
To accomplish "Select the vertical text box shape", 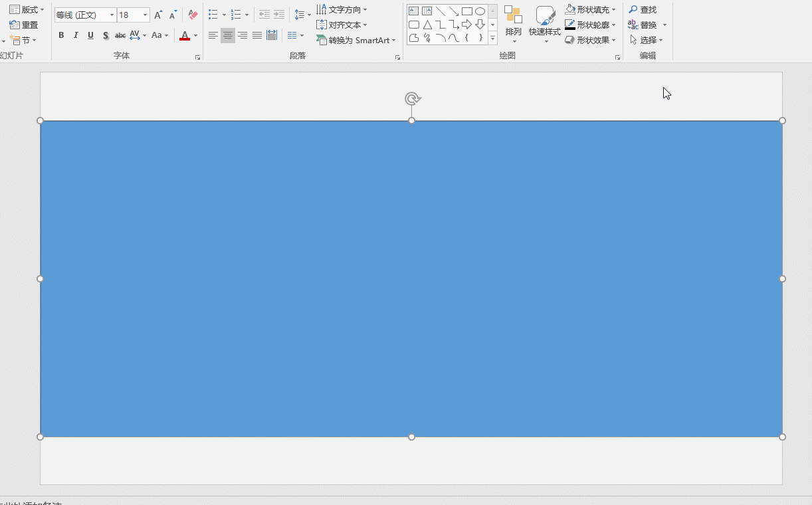I will [427, 11].
